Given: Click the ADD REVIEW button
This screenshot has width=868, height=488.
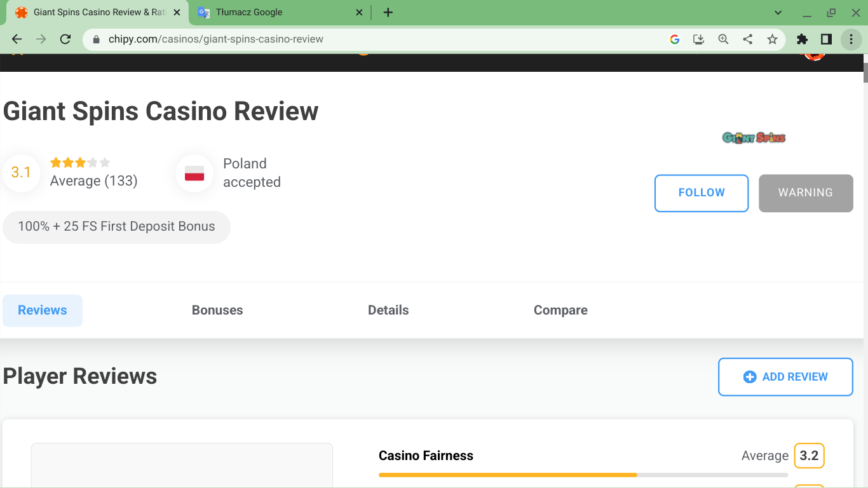Looking at the screenshot, I should [785, 377].
